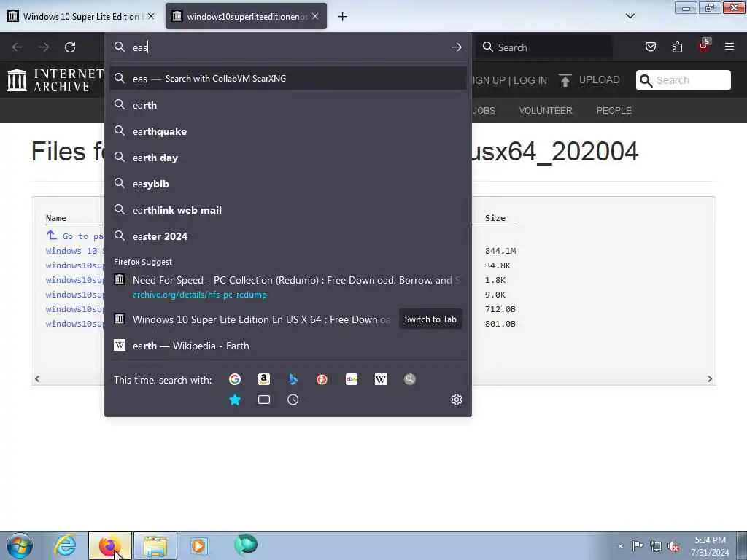
Task: Click the LOG IN link
Action: click(530, 80)
